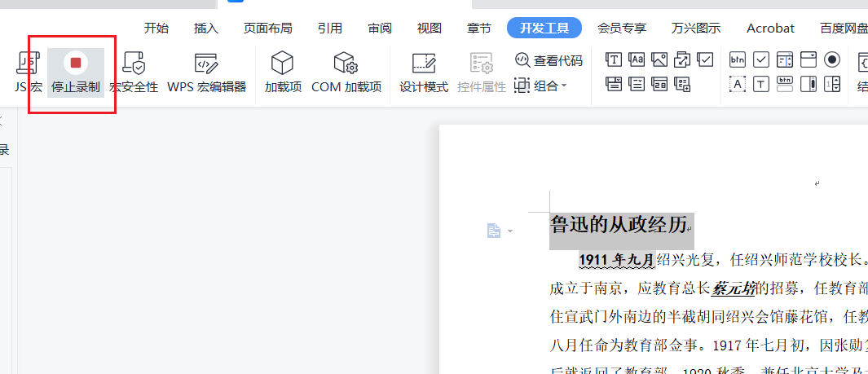Screen dimensions: 868x374
Task: Open the 加载项 add-ins dialog
Action: pyautogui.click(x=283, y=73)
